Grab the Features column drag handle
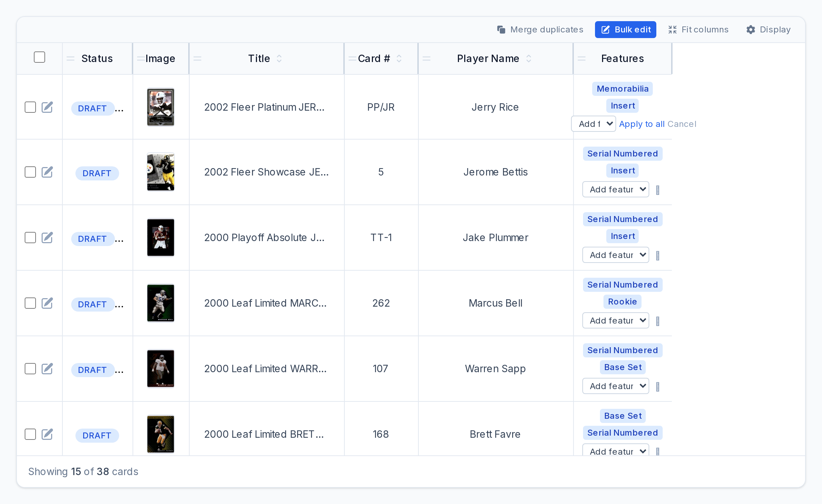 (582, 59)
